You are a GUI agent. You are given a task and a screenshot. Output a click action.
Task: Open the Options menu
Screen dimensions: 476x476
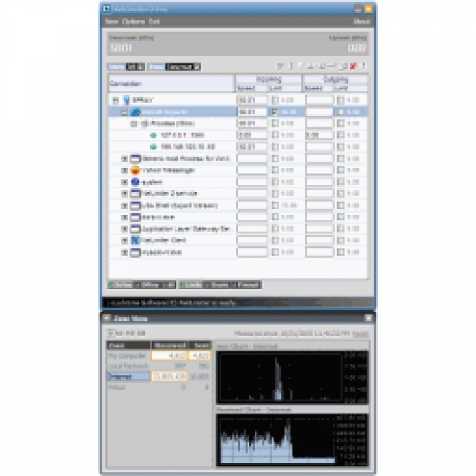(133, 22)
